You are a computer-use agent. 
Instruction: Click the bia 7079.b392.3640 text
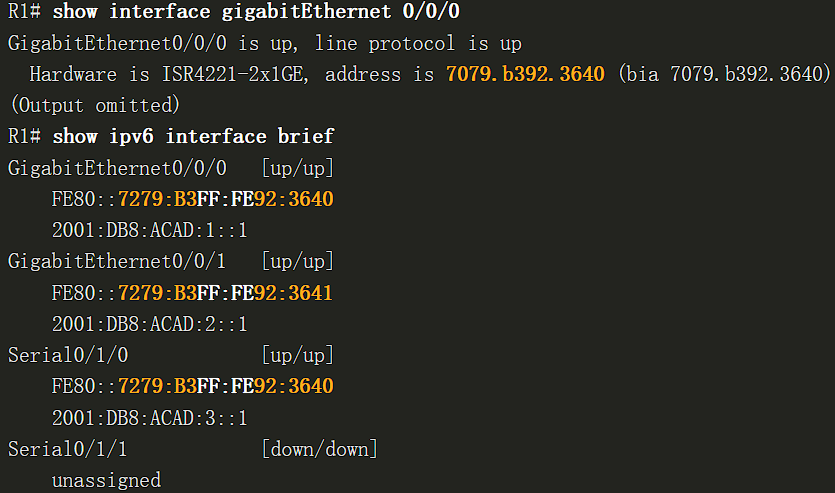point(725,74)
